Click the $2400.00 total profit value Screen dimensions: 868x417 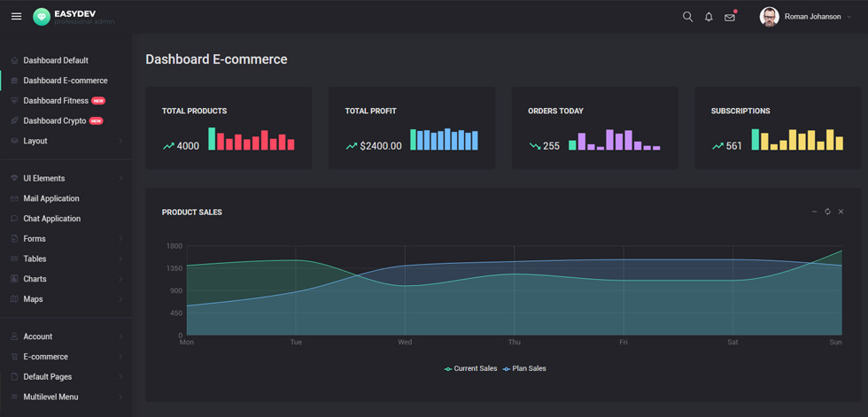coord(381,147)
